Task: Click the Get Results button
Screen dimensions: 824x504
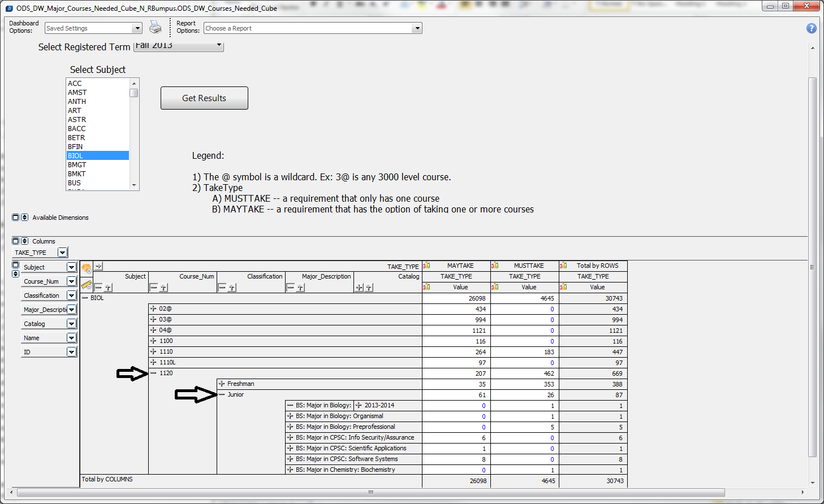Action: pyautogui.click(x=204, y=98)
